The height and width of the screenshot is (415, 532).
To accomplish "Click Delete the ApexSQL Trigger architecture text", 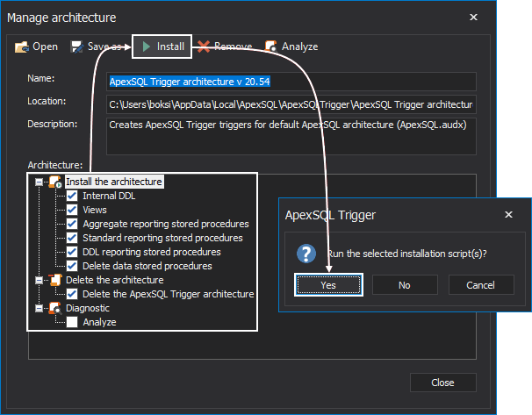I will (x=169, y=294).
